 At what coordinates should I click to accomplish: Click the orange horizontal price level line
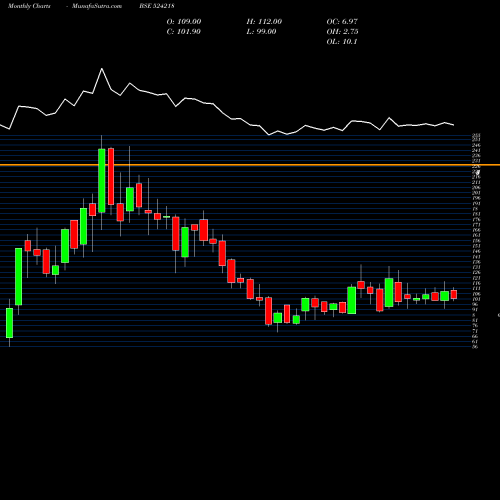point(250,165)
